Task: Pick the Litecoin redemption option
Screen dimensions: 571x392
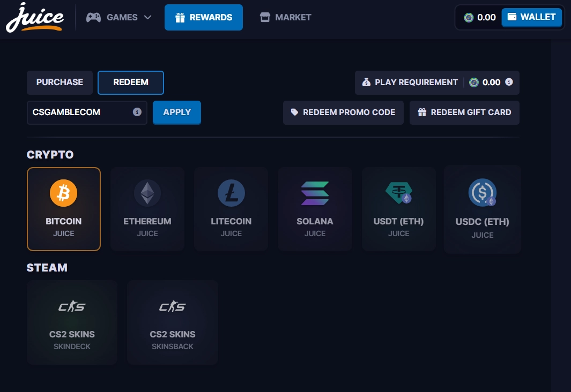Action: tap(231, 209)
